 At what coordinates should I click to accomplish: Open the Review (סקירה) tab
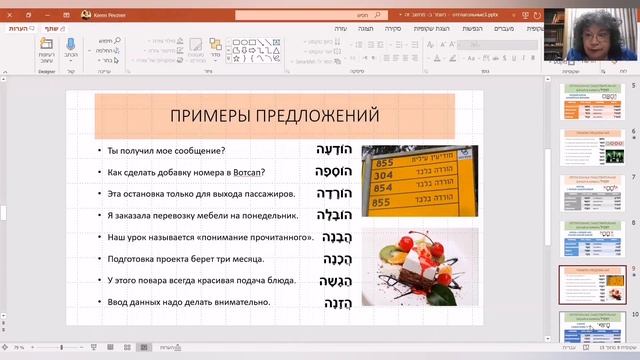393,29
